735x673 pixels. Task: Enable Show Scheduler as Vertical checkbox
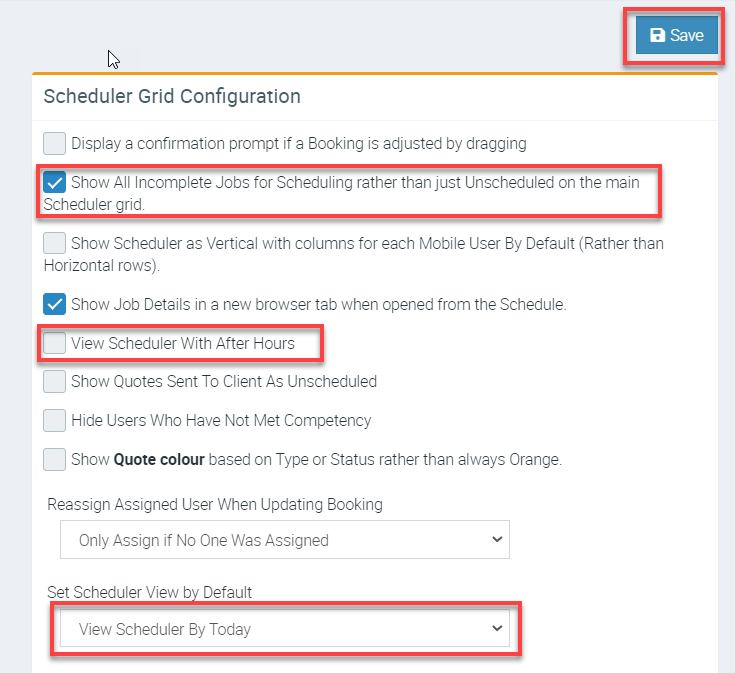tap(55, 243)
